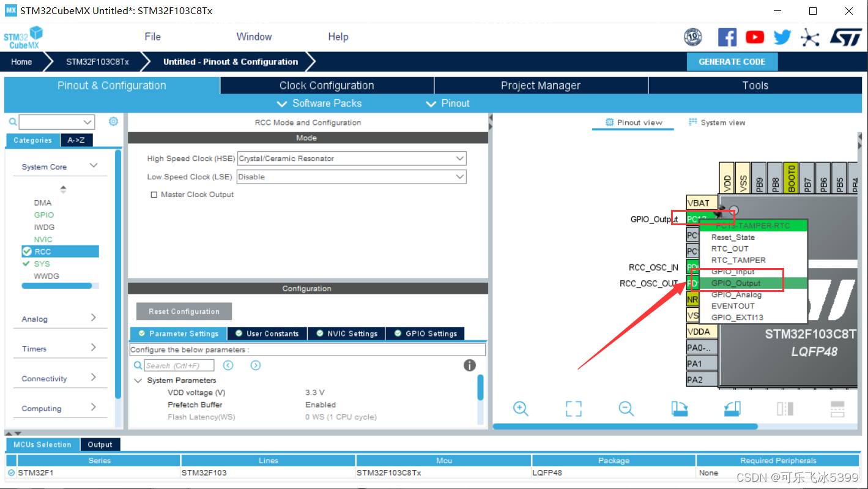
Task: Expand the Timers category
Action: [94, 347]
